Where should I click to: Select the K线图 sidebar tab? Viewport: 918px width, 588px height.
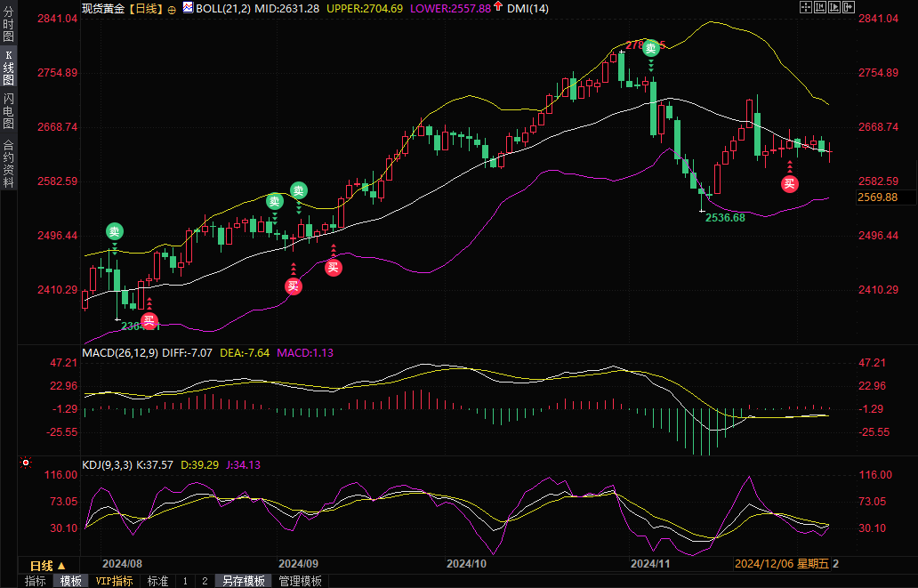click(x=8, y=68)
